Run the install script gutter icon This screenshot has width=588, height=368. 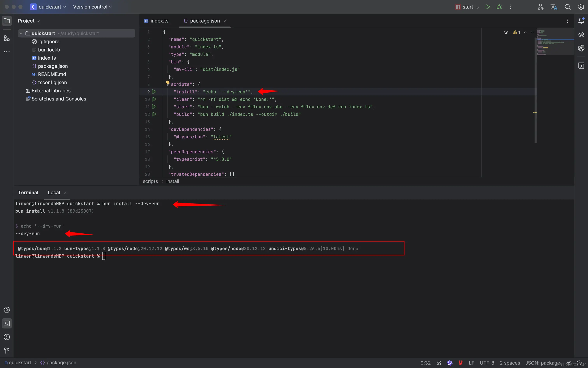pyautogui.click(x=154, y=92)
